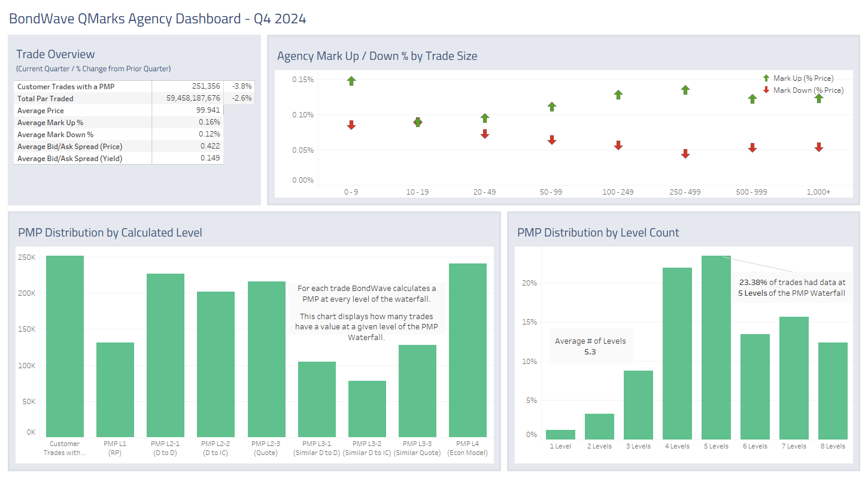Click the Mark Down (% Price) legend arrow icon

pyautogui.click(x=766, y=90)
